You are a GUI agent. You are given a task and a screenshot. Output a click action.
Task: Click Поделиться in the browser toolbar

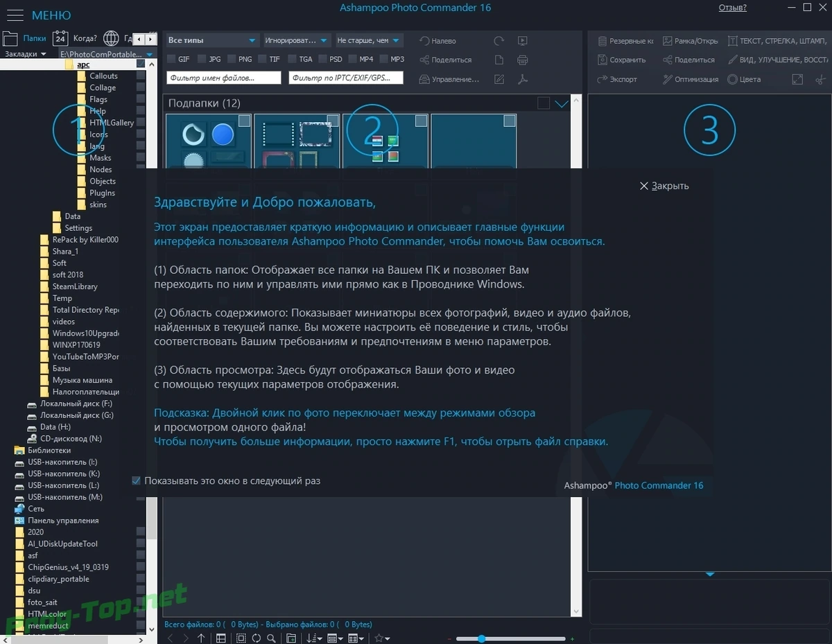pos(445,60)
